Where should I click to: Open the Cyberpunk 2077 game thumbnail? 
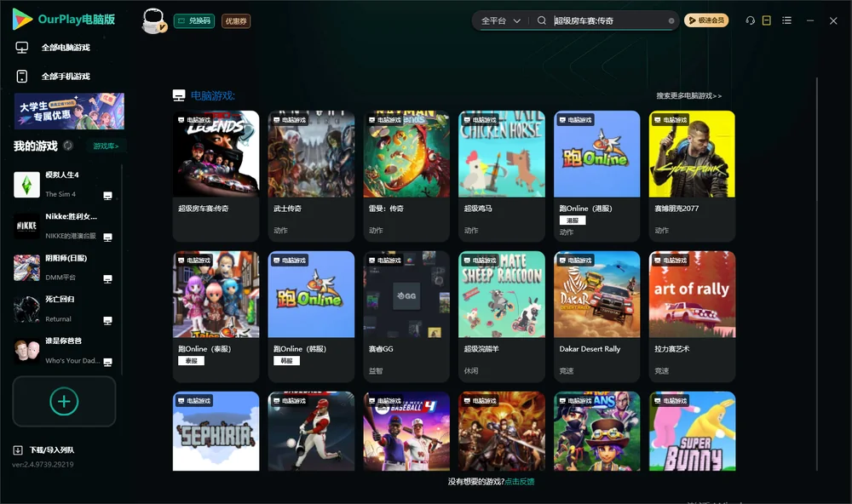[692, 154]
